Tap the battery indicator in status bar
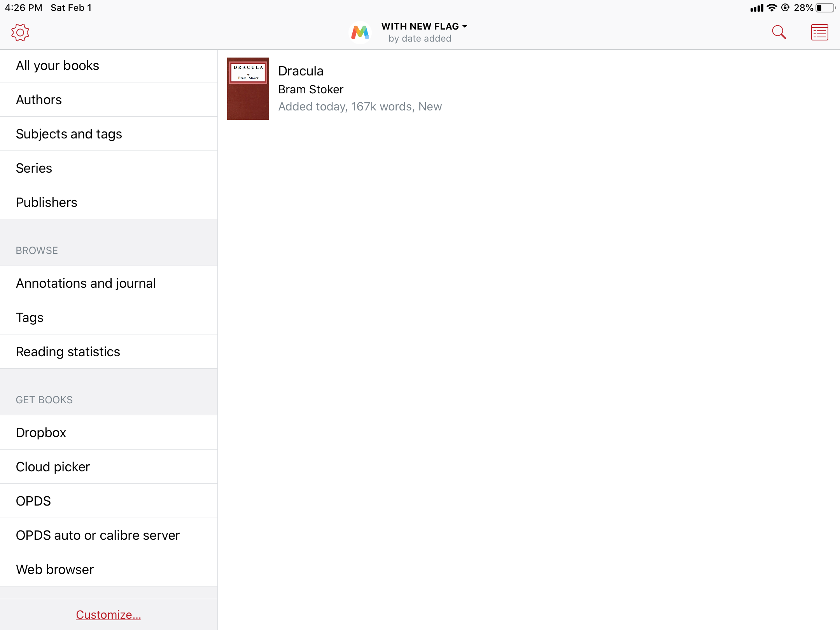The width and height of the screenshot is (840, 630). coord(825,8)
